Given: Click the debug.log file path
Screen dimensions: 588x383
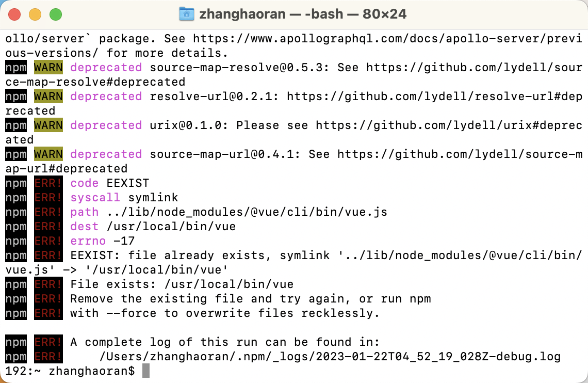Looking at the screenshot, I should point(330,357).
